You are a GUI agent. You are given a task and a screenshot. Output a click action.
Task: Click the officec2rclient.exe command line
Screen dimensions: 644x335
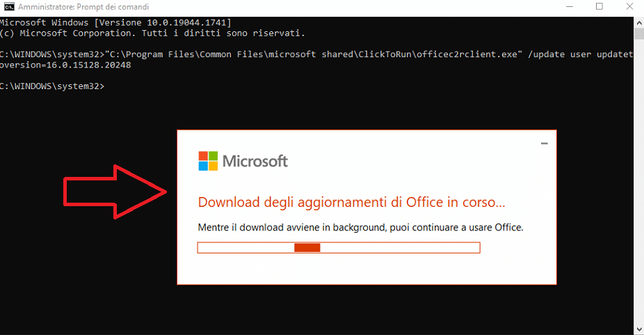click(316, 60)
